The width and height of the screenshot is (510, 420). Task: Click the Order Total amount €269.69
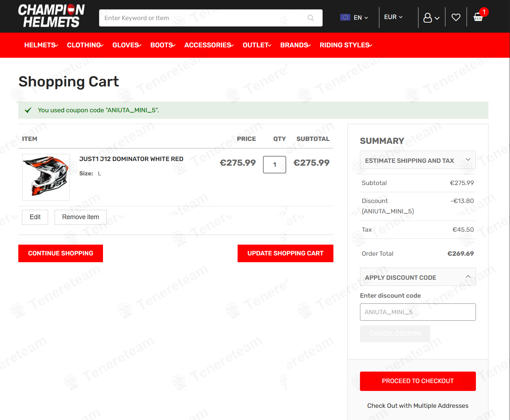460,254
